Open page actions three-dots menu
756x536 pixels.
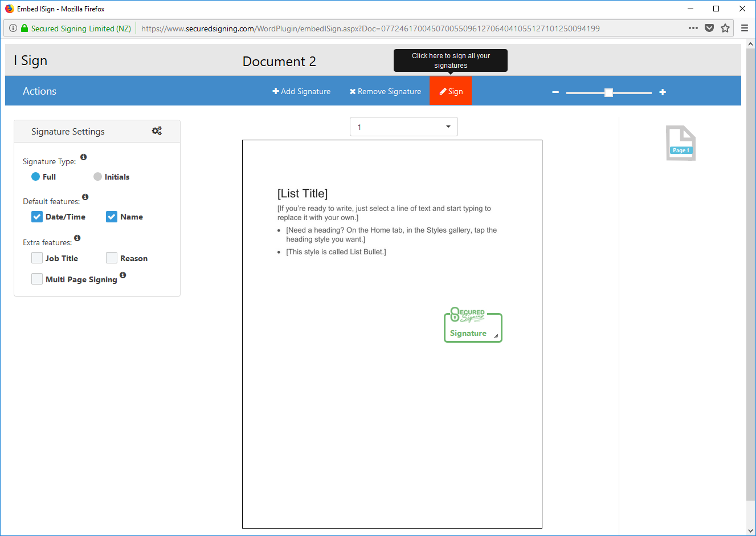click(693, 28)
